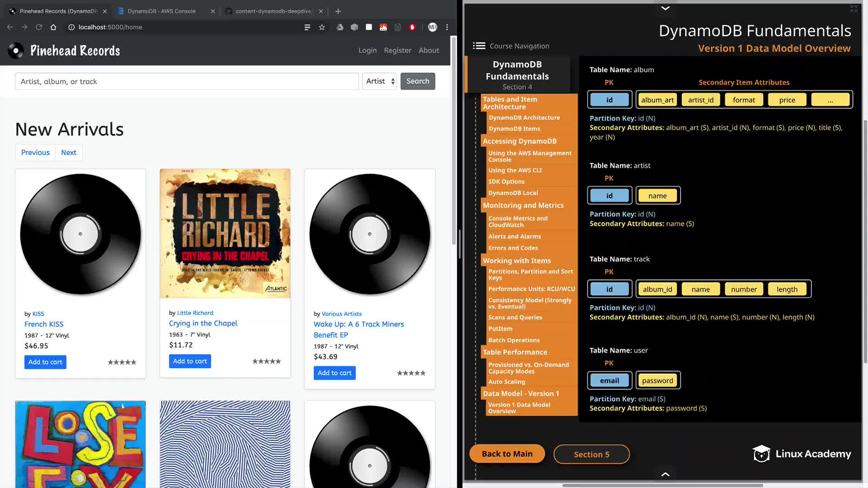This screenshot has height=488, width=868.
Task: Open the Chrome three-dot menu
Action: click(447, 27)
